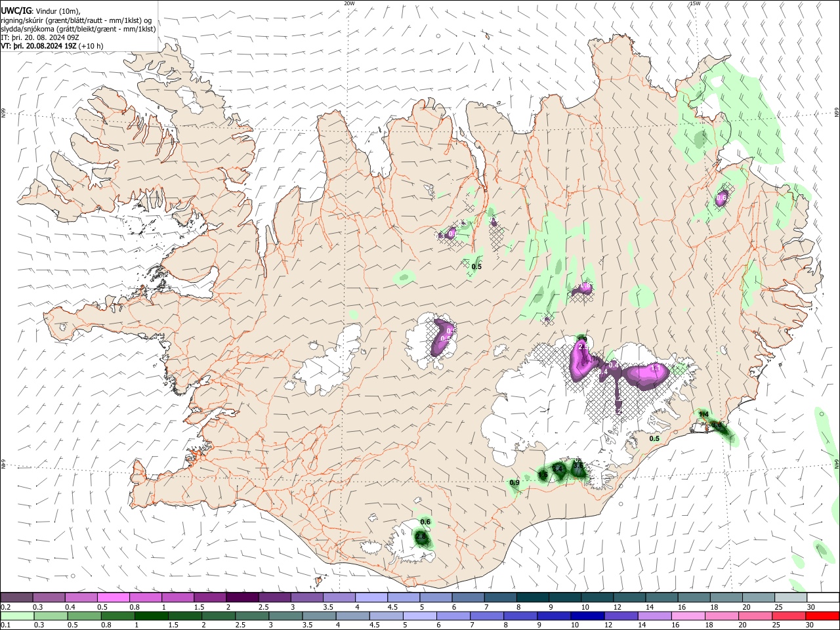Image resolution: width=840 pixels, height=630 pixels.
Task: Click the UWC/IG title in the header
Action: pos(16,10)
